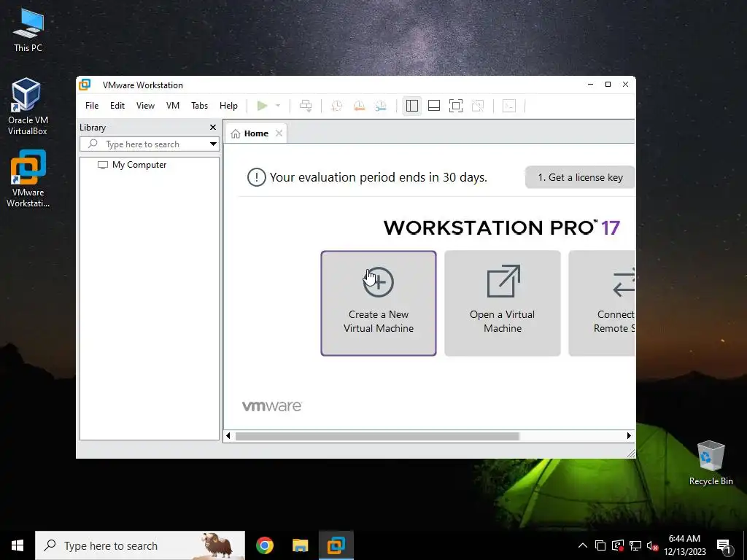Expand the Library search filter dropdown

pyautogui.click(x=213, y=144)
